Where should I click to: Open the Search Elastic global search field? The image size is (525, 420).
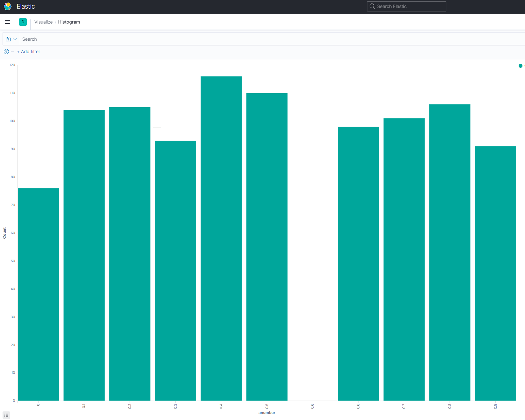coord(406,6)
